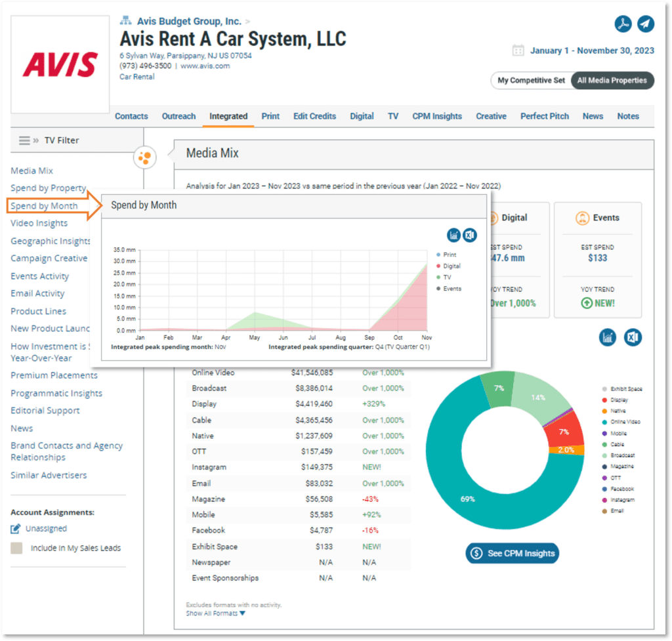This screenshot has height=641, width=672.
Task: Click the Unassigned account assignment link
Action: click(x=47, y=529)
